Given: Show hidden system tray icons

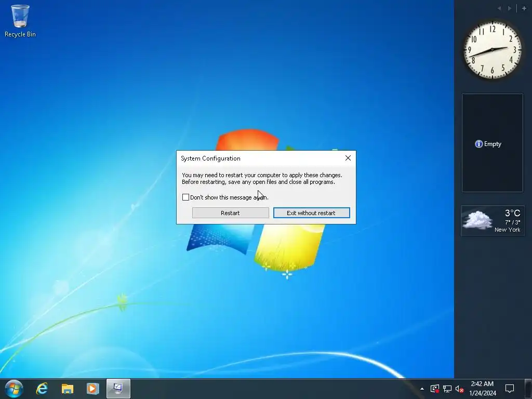Looking at the screenshot, I should (x=422, y=389).
